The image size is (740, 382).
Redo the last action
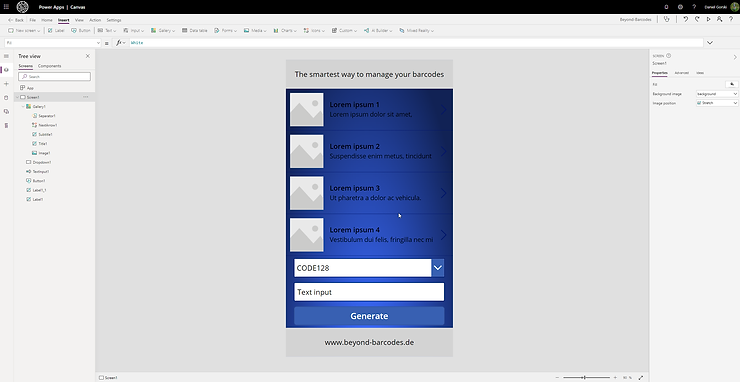[697, 19]
